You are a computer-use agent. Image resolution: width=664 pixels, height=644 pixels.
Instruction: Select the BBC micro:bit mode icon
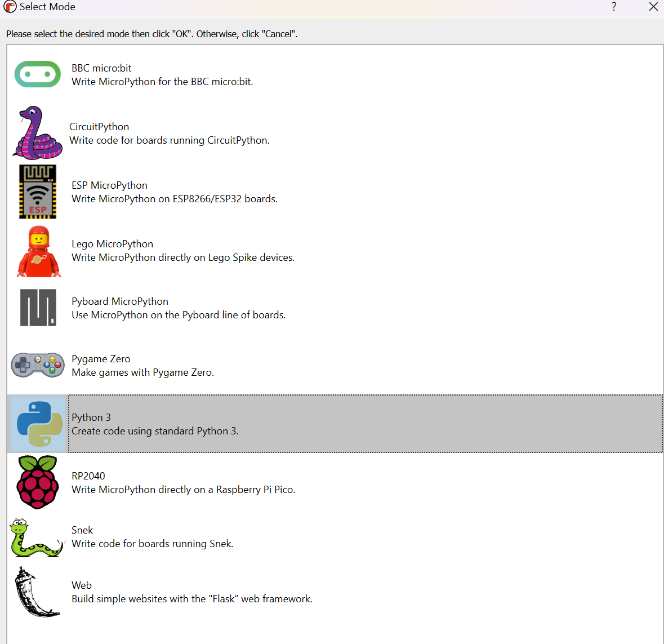[x=38, y=74]
